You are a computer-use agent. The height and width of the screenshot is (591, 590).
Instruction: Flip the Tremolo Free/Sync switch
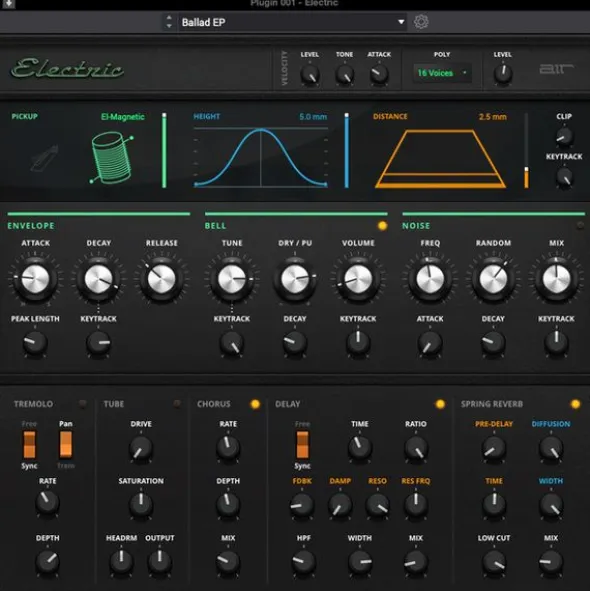click(x=29, y=445)
